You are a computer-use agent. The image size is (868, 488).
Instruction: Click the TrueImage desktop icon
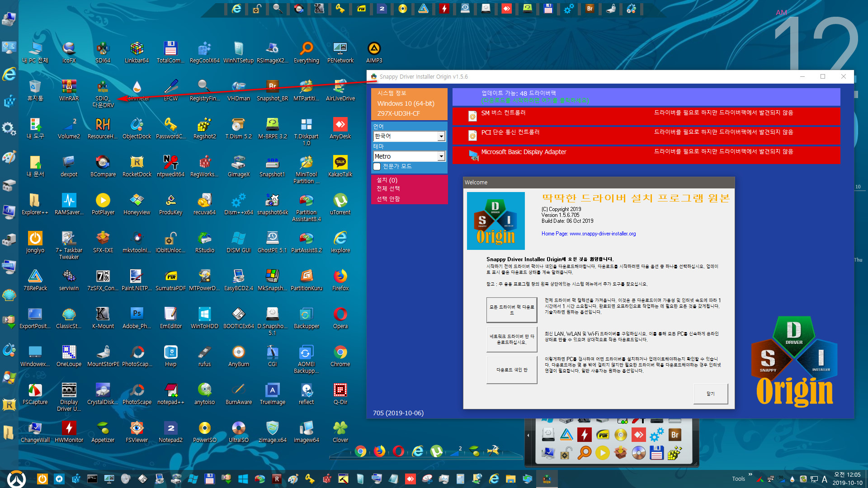[272, 394]
